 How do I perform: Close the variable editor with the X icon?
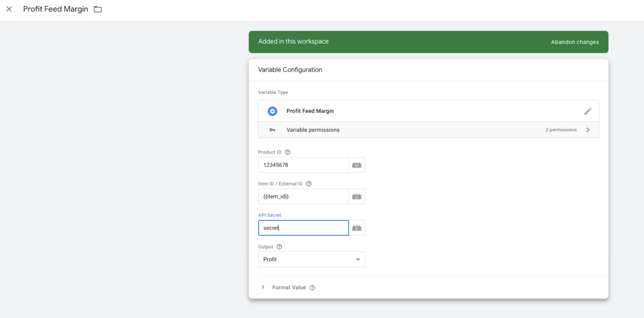point(9,9)
